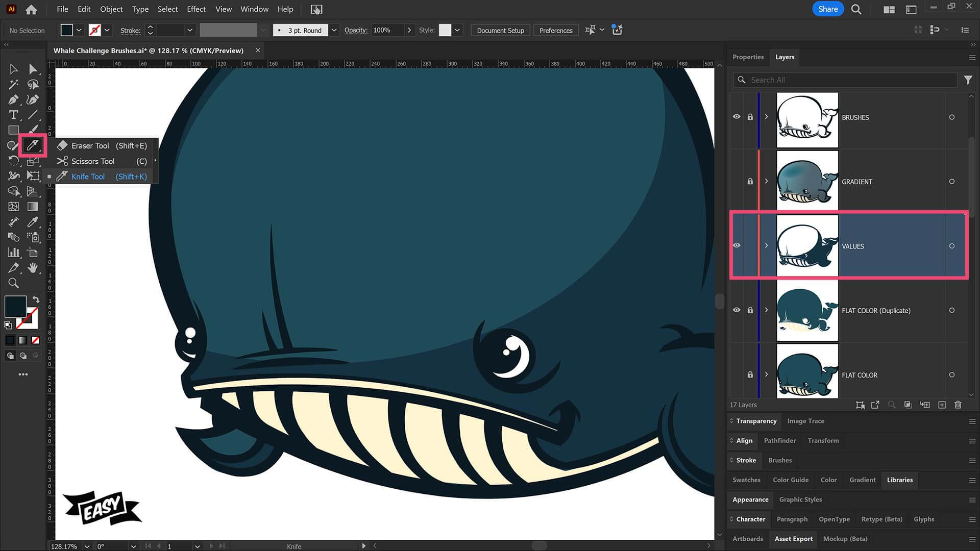Filter layers with funnel icon
Viewport: 980px width, 551px height.
[968, 80]
